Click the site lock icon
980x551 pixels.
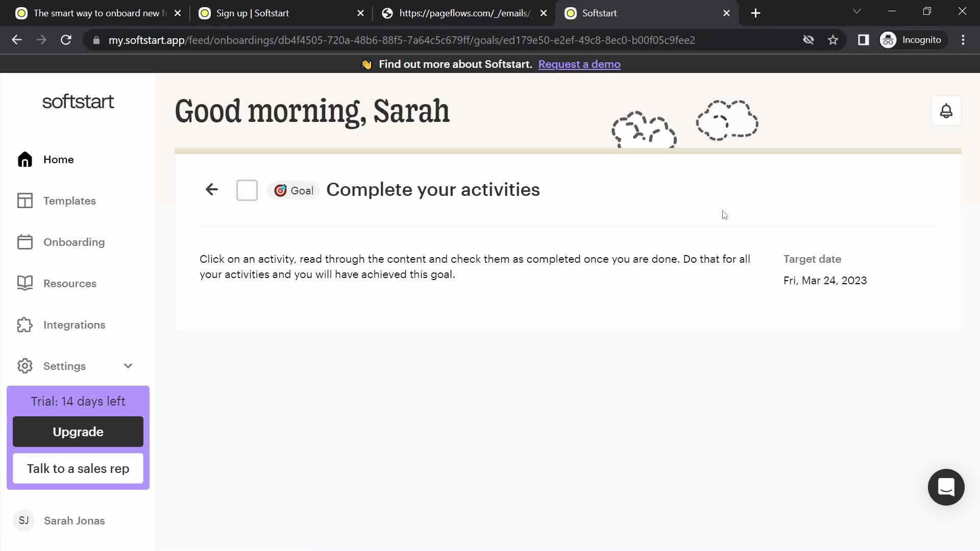96,40
